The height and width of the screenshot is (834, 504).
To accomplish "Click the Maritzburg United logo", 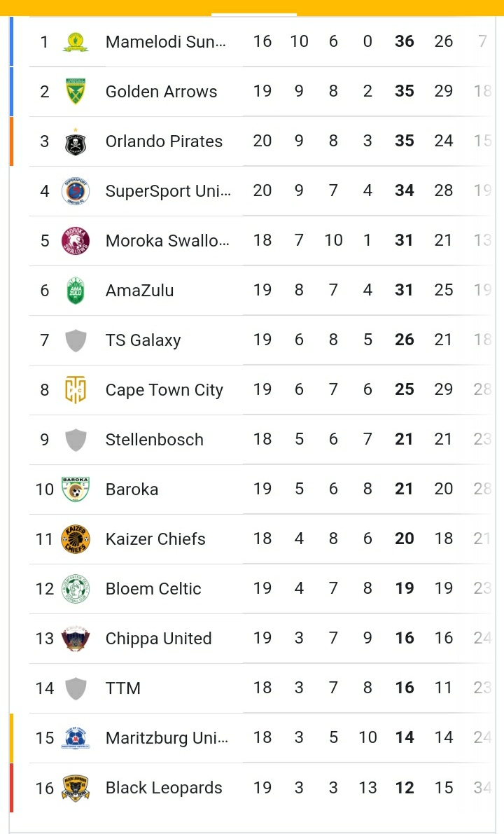I will pyautogui.click(x=76, y=738).
